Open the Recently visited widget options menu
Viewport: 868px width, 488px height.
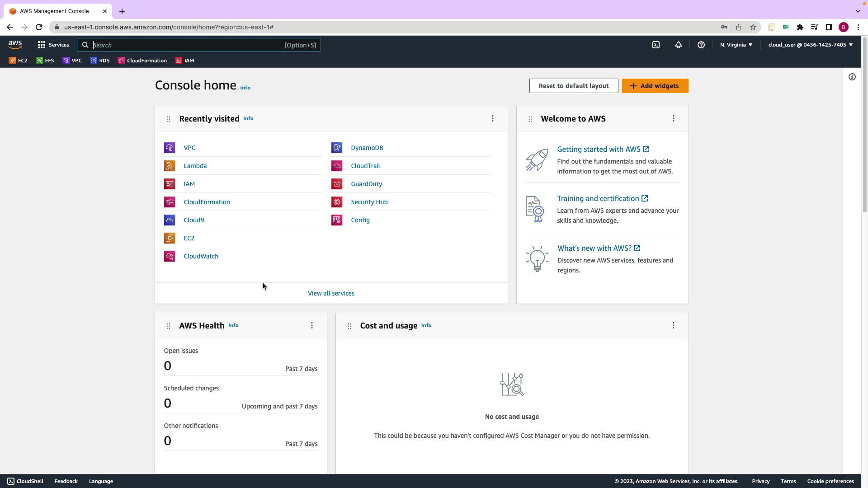tap(493, 118)
